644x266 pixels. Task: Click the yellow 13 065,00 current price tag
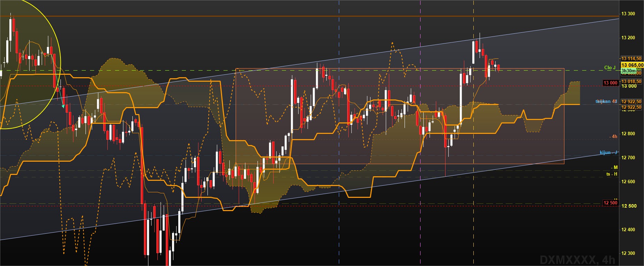point(632,65)
